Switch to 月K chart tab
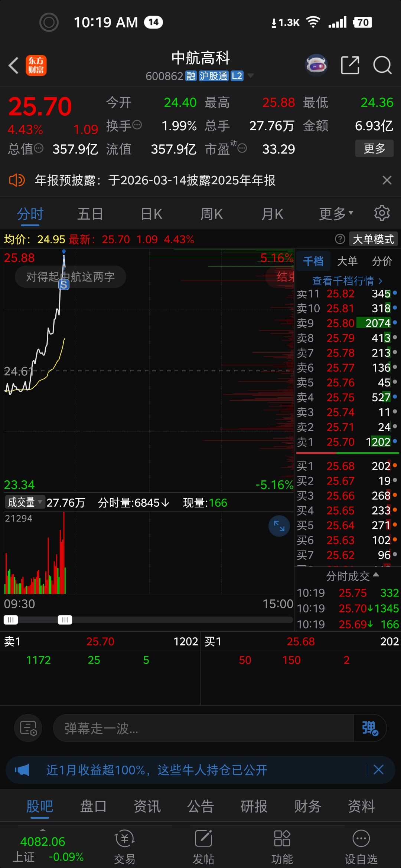The image size is (401, 868). (x=272, y=214)
